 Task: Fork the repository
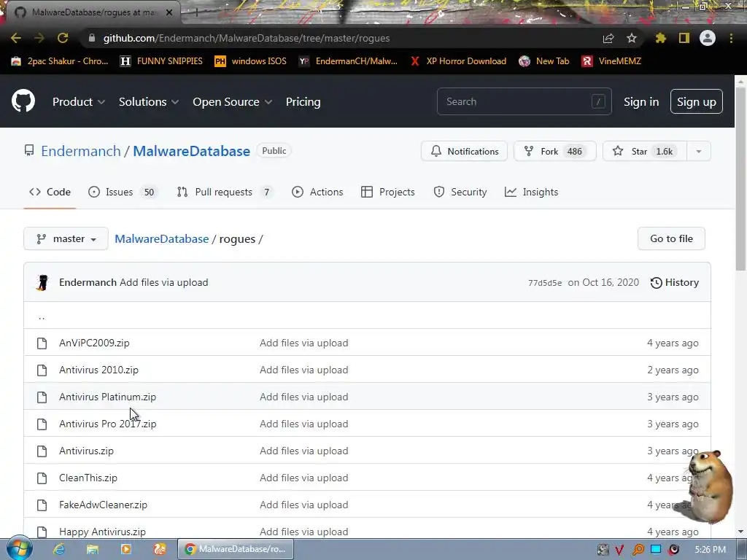click(x=554, y=151)
